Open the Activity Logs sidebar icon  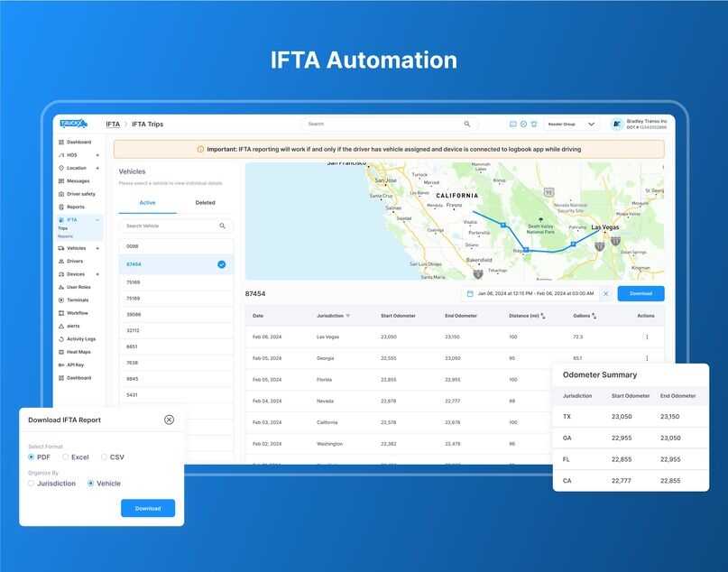(x=61, y=339)
